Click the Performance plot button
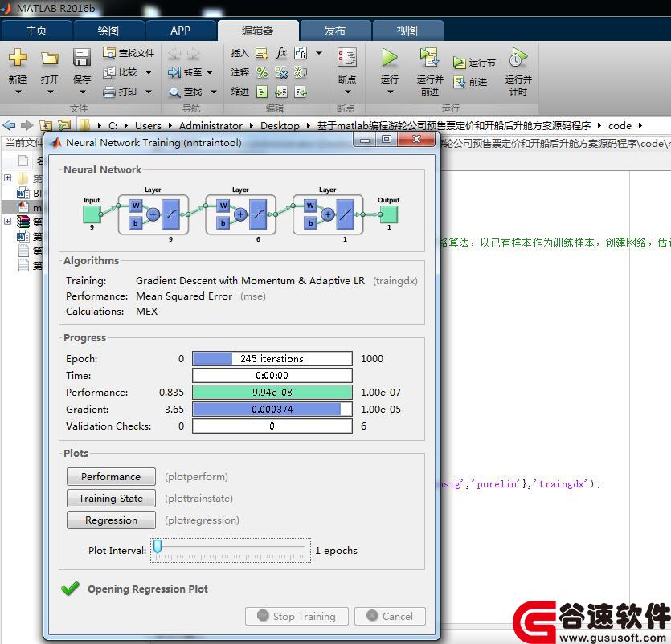 pyautogui.click(x=111, y=476)
